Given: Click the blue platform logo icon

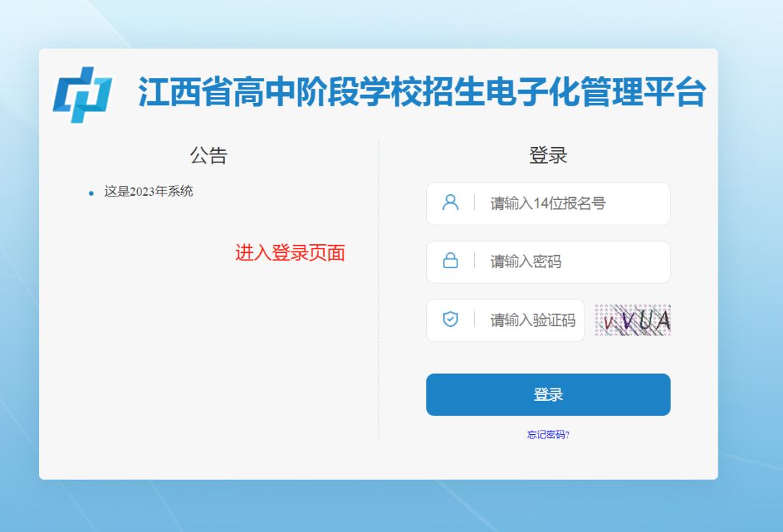Looking at the screenshot, I should (x=83, y=94).
